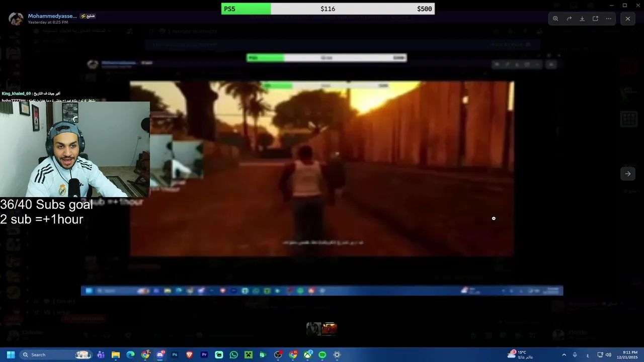Image resolution: width=644 pixels, height=362 pixels.
Task: Select the second thumbnail in the image strip
Action: coord(330,329)
